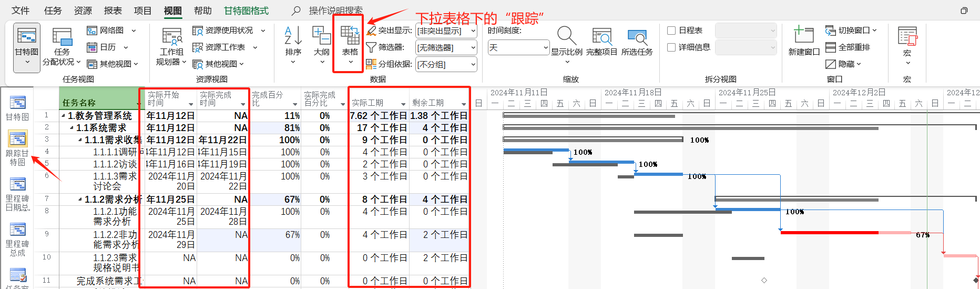Screen dimensions: 980x289
Task: Toggle the Details (详细信息) checkbox
Action: (x=671, y=47)
